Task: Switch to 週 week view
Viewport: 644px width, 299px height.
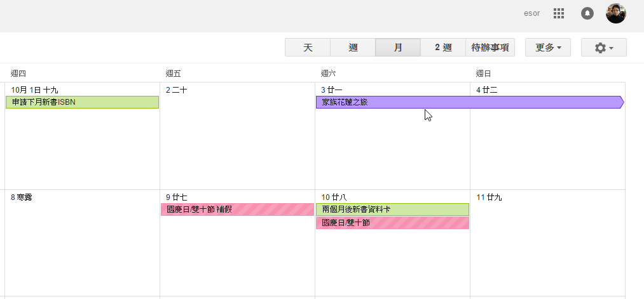Action: tap(353, 48)
